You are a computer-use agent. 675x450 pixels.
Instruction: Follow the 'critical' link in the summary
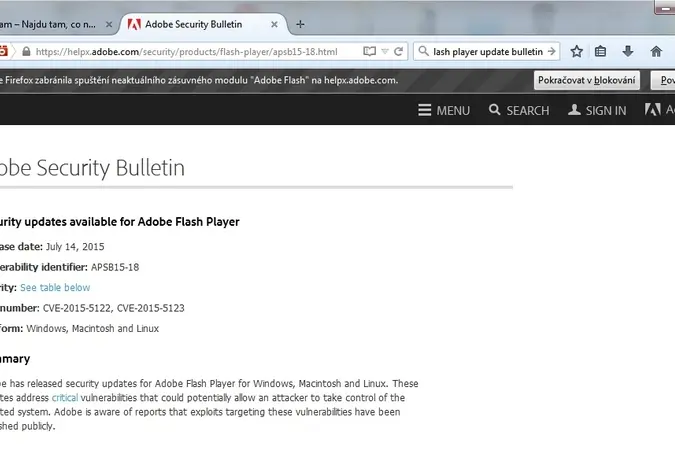65,398
